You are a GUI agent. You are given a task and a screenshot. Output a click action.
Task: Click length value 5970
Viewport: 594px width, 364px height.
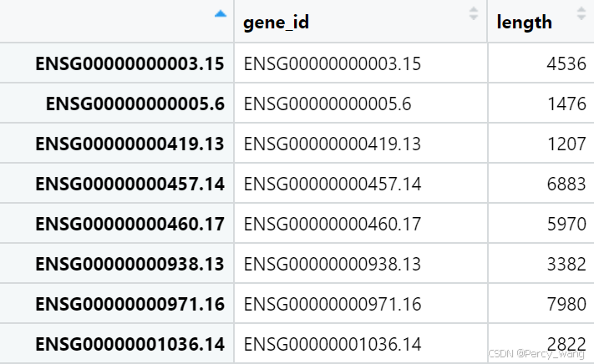(566, 224)
